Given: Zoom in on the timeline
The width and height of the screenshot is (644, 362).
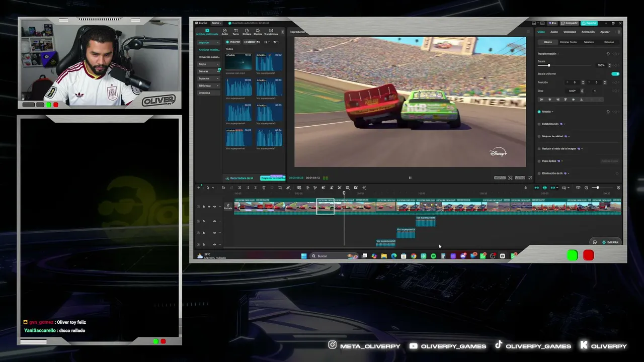Looking at the screenshot, I should point(618,188).
